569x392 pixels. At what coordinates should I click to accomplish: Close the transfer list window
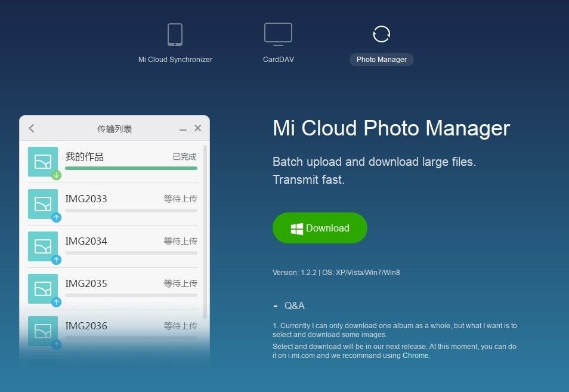(198, 128)
